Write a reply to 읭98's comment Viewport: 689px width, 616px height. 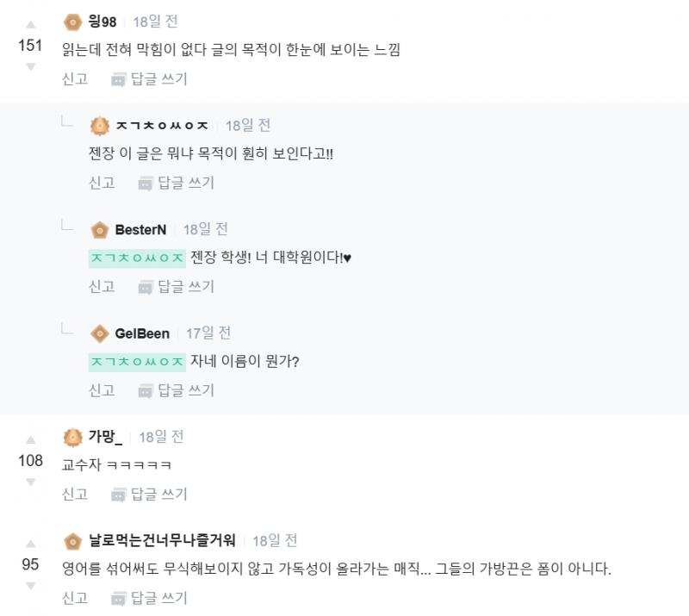pos(149,78)
